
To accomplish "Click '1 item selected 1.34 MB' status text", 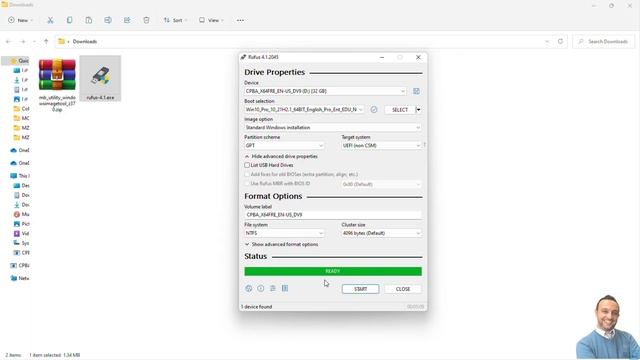I will (x=55, y=355).
